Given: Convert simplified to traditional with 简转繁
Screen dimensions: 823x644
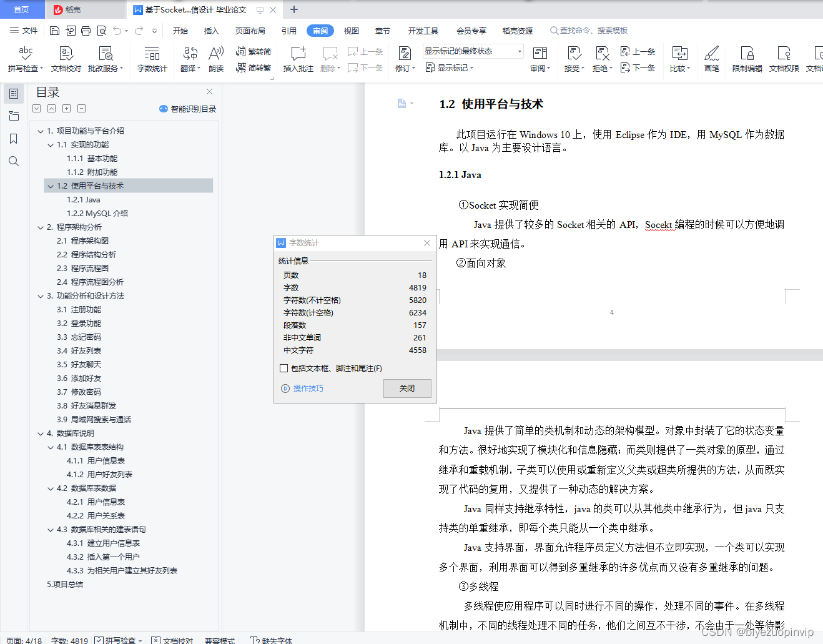Looking at the screenshot, I should [x=254, y=67].
